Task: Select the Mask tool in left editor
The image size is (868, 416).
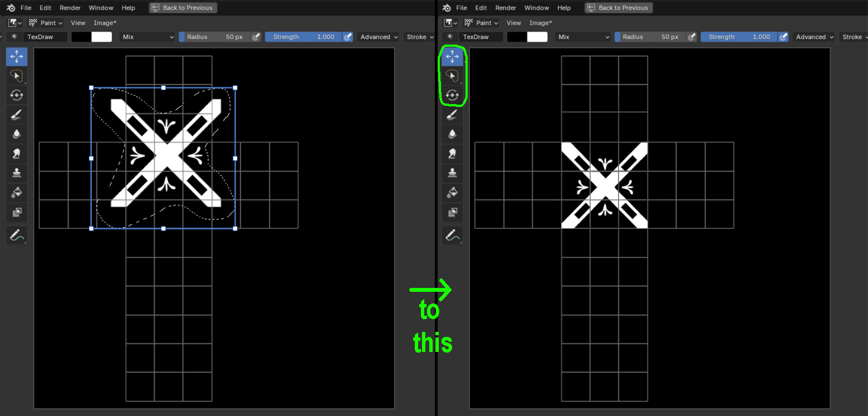Action: [x=17, y=212]
